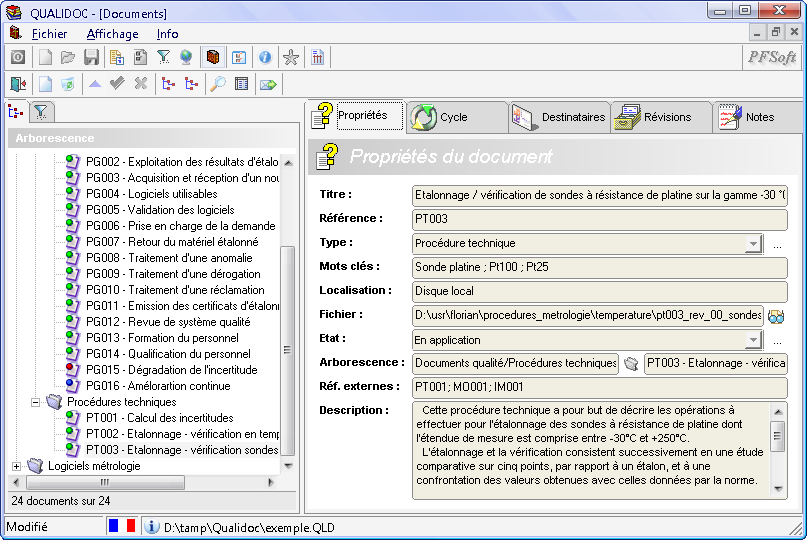Click the star icon in the toolbar
The height and width of the screenshot is (540, 807).
coord(290,58)
